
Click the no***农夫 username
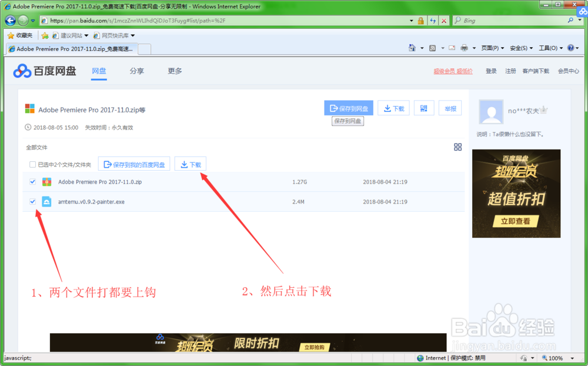pos(523,111)
